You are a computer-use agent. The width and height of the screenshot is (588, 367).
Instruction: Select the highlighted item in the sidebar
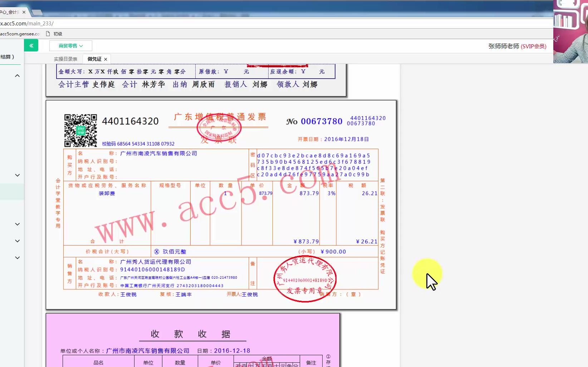click(x=12, y=192)
